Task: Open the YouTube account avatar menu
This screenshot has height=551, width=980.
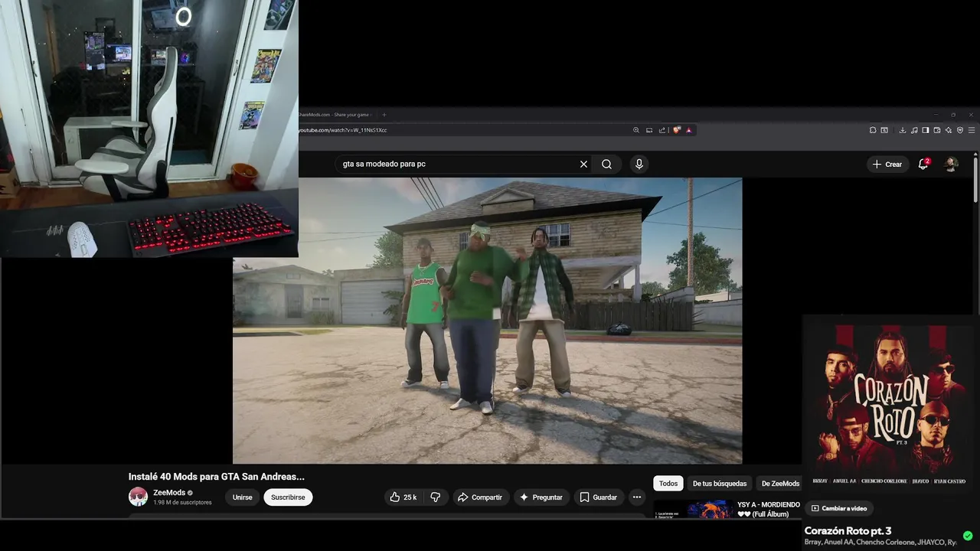Action: (x=951, y=164)
